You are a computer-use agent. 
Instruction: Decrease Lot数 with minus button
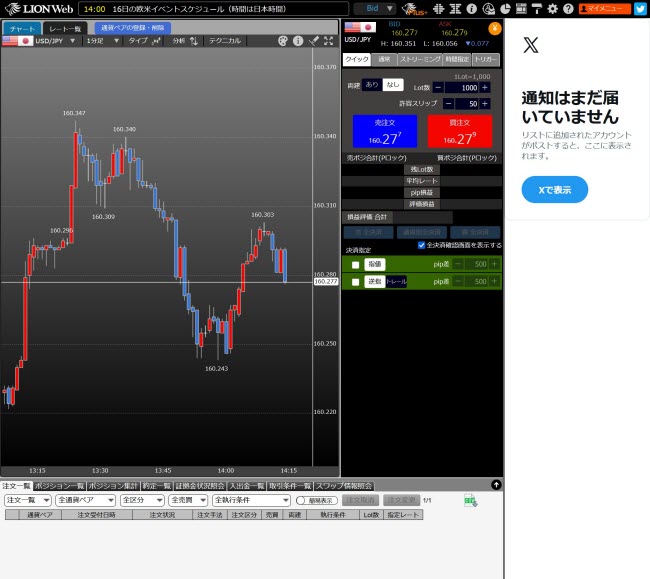point(438,87)
